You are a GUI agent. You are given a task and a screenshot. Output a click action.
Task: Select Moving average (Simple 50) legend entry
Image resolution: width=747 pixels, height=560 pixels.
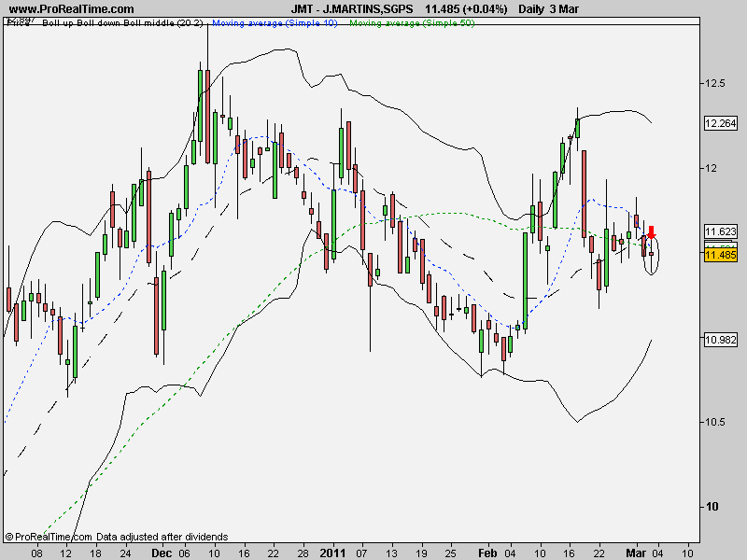pyautogui.click(x=412, y=22)
